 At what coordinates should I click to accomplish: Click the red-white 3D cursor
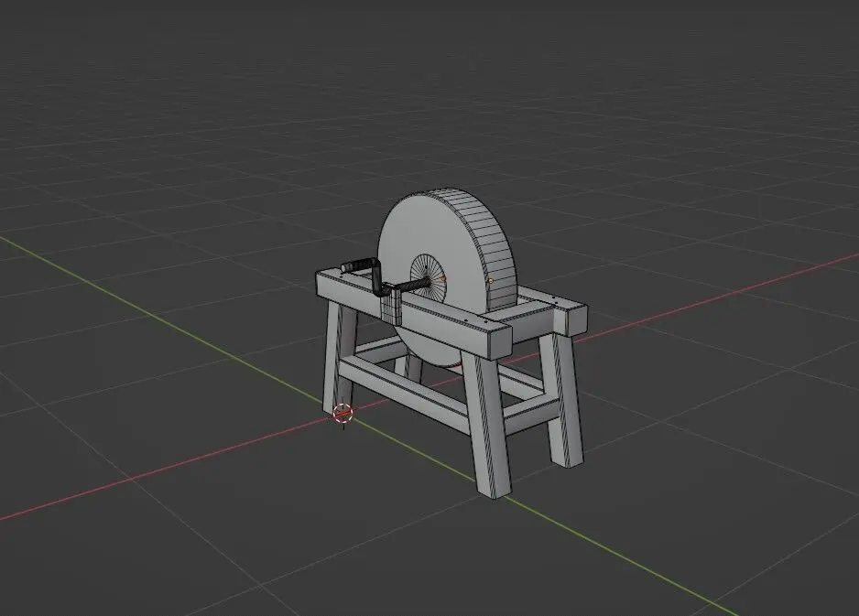click(x=343, y=414)
